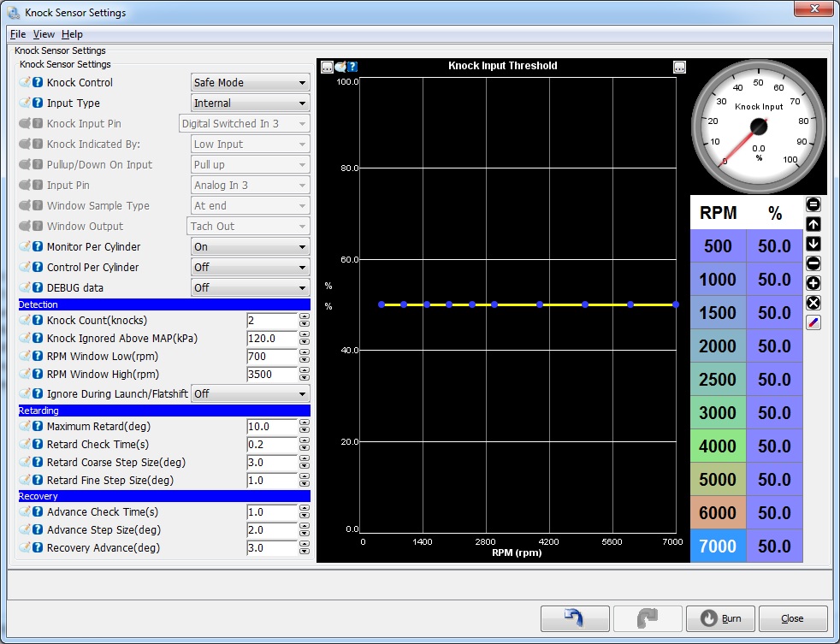The height and width of the screenshot is (644, 840).
Task: Click the undo arrow button at bottom
Action: click(575, 618)
